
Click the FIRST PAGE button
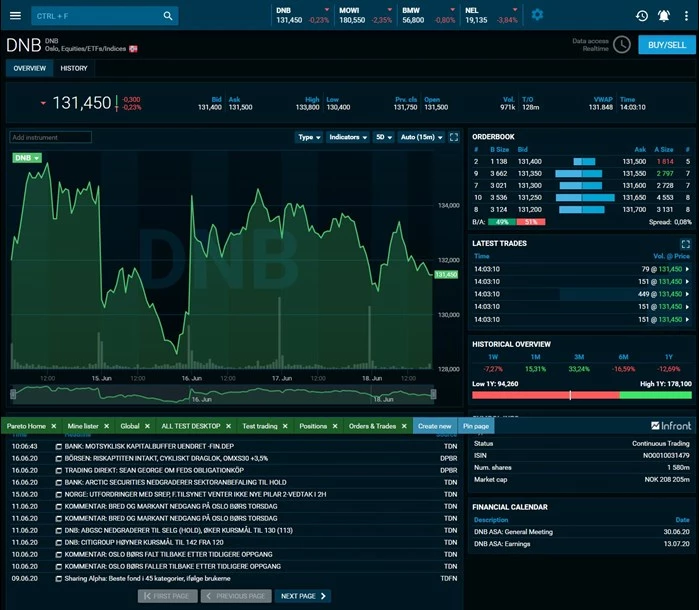tap(167, 596)
